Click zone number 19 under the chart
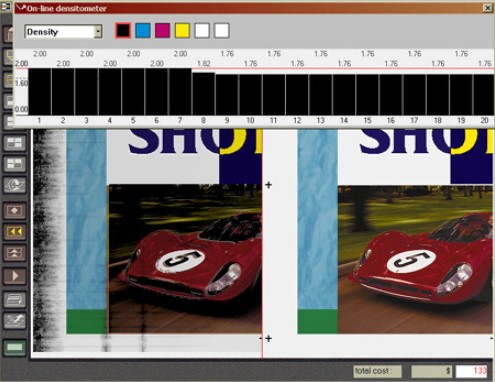 point(461,120)
